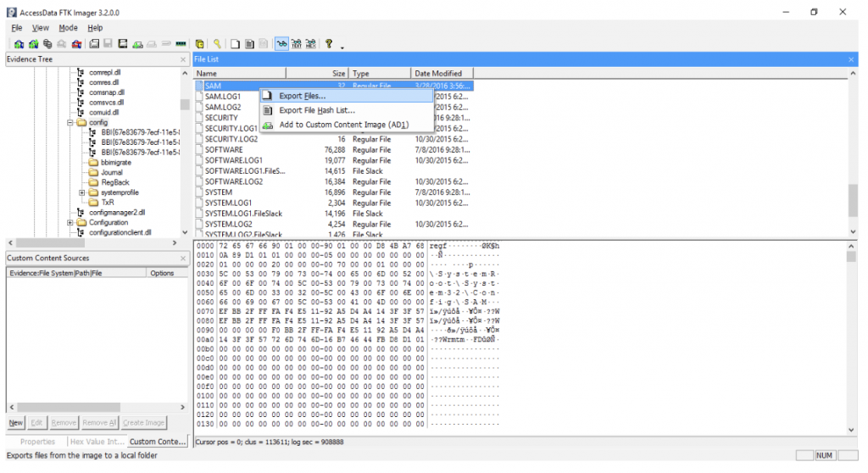The height and width of the screenshot is (473, 868).
Task: Click the question mark help icon
Action: tap(329, 44)
